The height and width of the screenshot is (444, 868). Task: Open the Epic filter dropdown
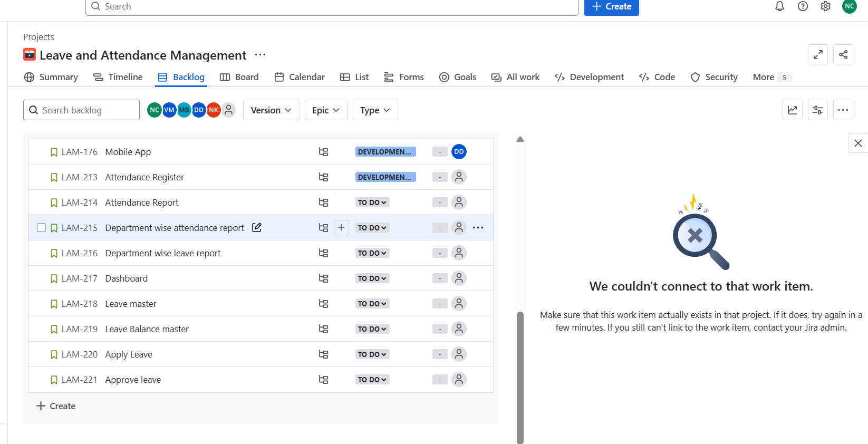tap(325, 110)
